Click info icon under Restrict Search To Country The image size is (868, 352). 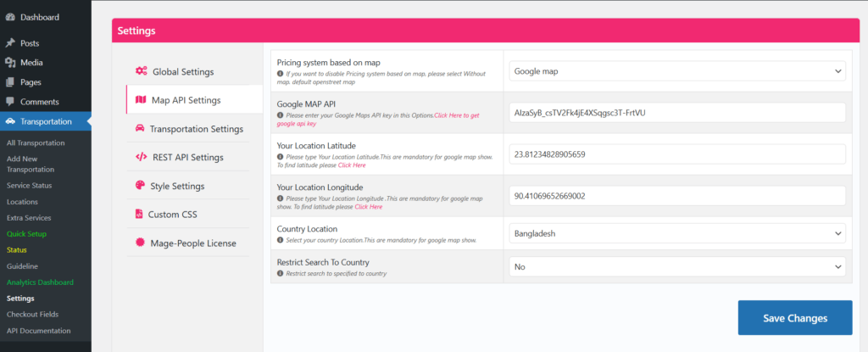(280, 273)
